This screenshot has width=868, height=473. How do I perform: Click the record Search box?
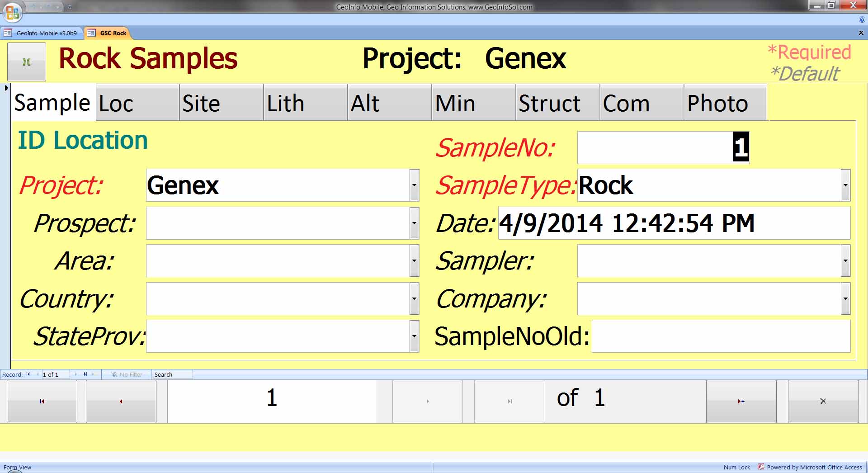pyautogui.click(x=172, y=374)
